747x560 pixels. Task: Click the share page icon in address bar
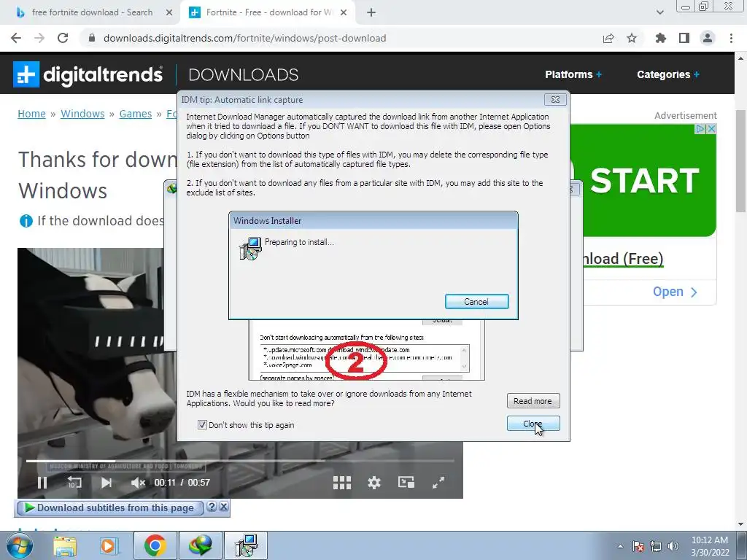pyautogui.click(x=608, y=38)
